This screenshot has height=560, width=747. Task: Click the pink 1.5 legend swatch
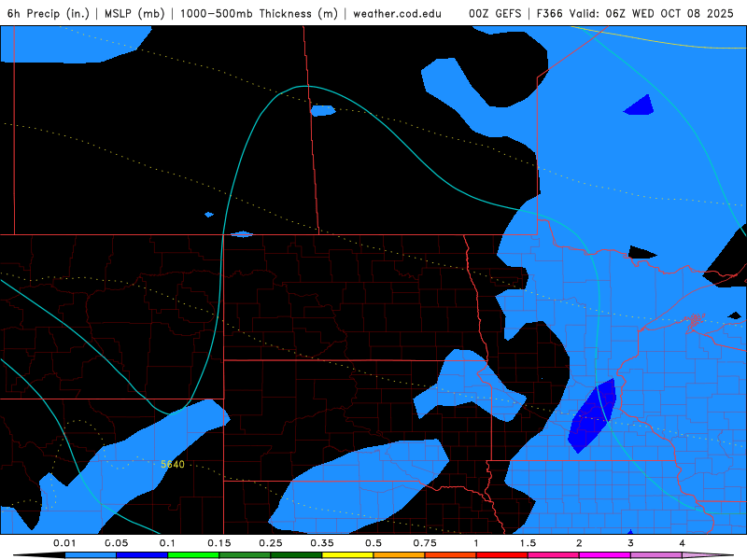(x=554, y=555)
